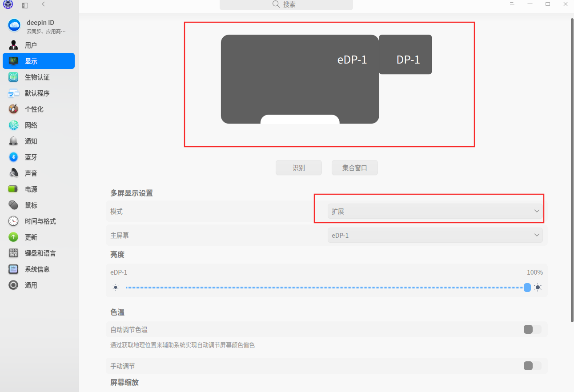Click the 亮度 heading
This screenshot has width=574, height=392.
click(x=117, y=255)
